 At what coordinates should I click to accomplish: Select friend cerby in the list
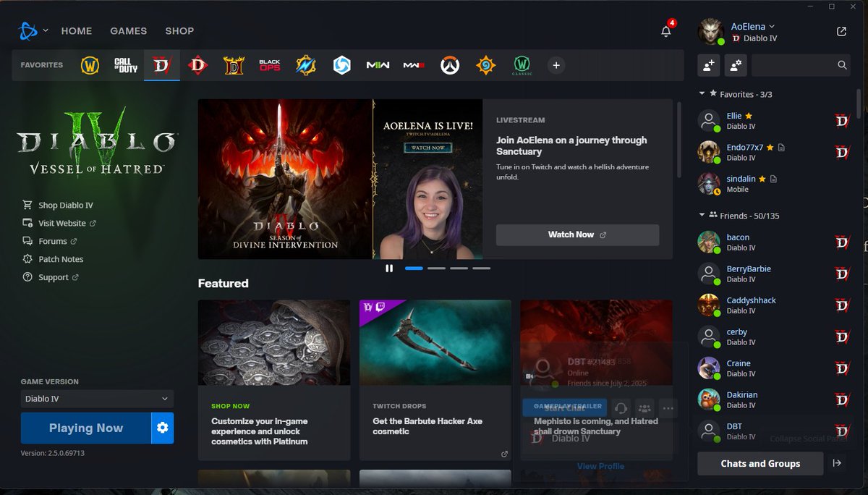[774, 337]
